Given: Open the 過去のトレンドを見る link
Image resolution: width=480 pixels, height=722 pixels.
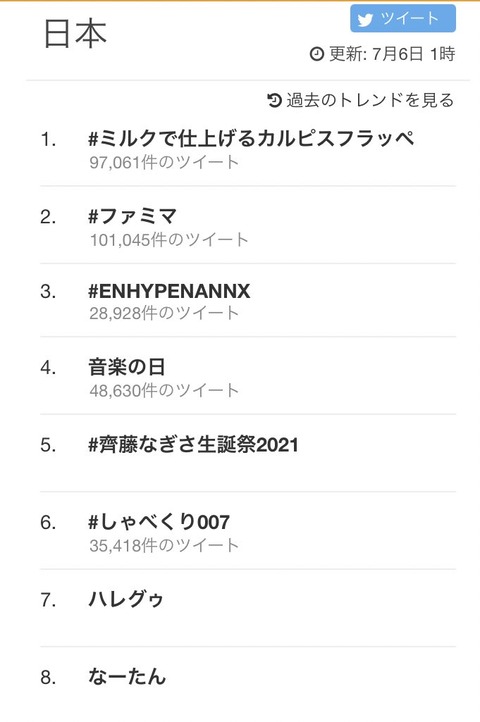Looking at the screenshot, I should [x=369, y=100].
